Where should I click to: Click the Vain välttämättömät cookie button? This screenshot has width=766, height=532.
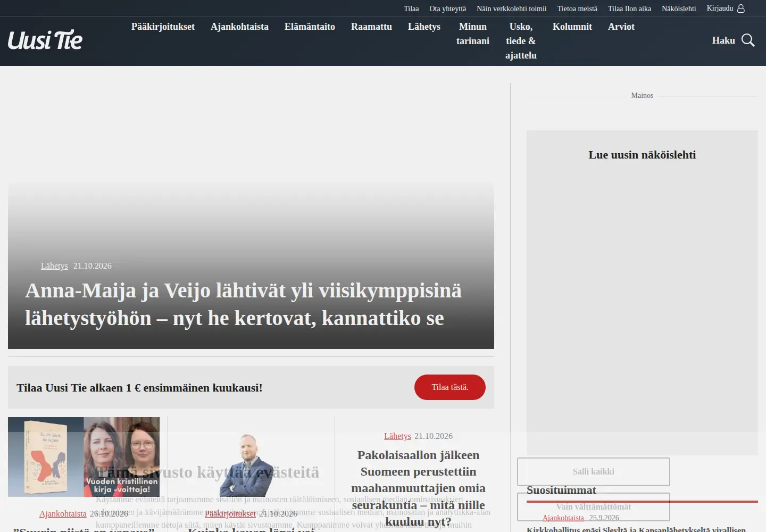coord(594,507)
